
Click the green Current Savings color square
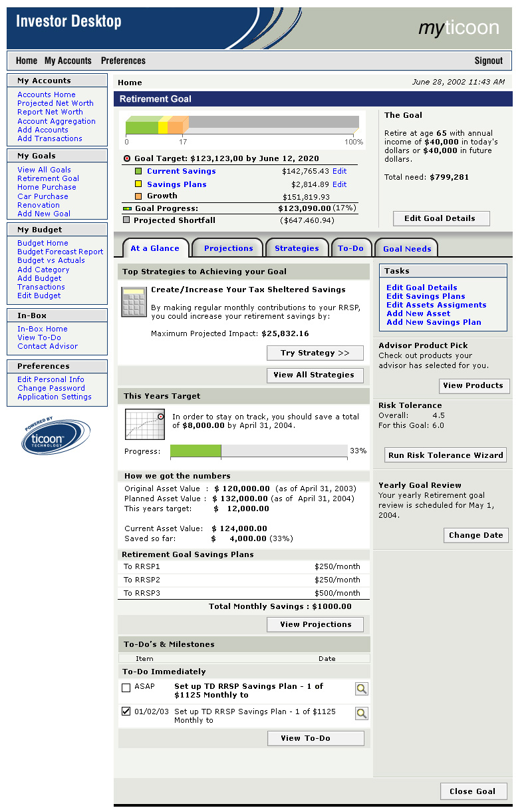[x=138, y=172]
